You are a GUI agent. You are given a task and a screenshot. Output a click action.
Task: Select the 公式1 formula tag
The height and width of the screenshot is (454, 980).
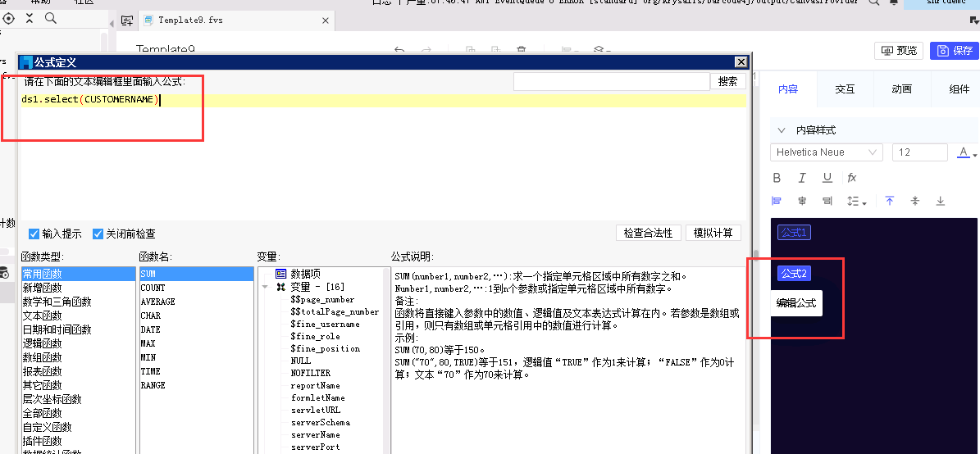coord(795,232)
